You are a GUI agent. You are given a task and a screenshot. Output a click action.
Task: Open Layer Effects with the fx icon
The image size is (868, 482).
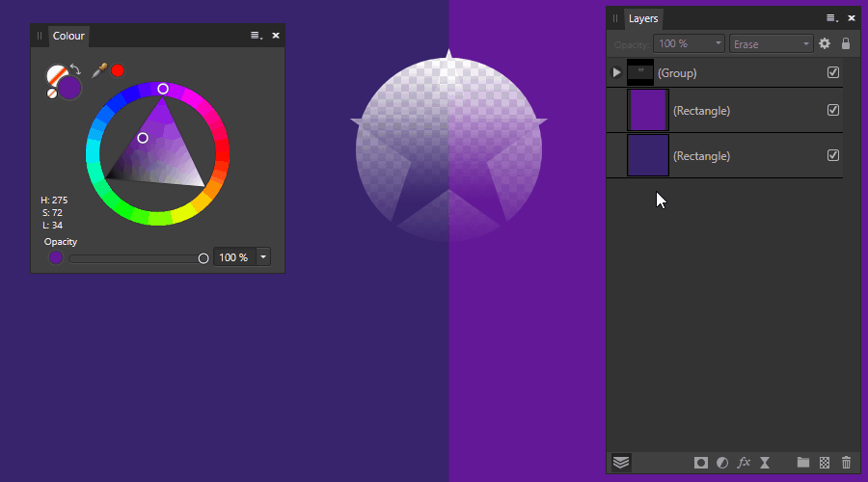pos(744,463)
